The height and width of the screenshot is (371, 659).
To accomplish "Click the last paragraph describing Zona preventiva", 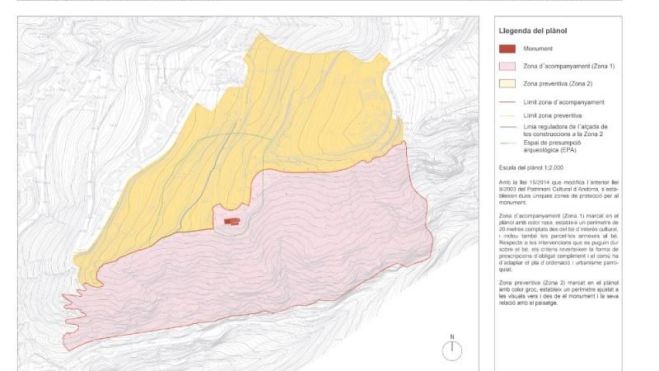I will pos(559,293).
